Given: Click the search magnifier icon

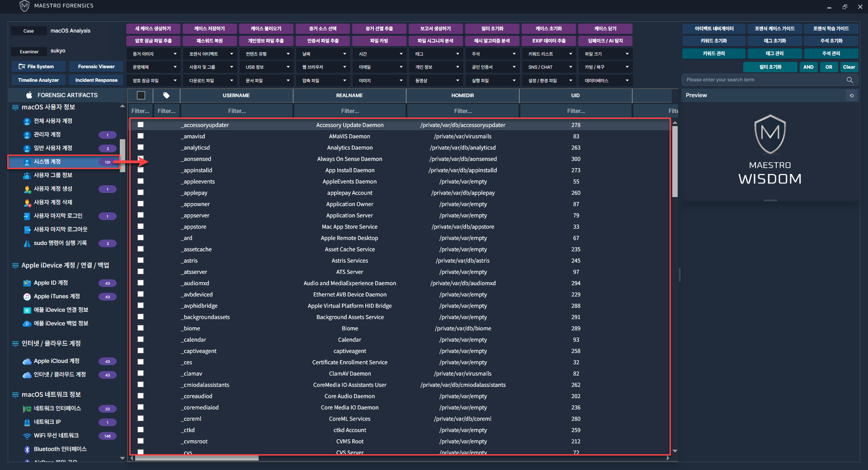Looking at the screenshot, I should tap(849, 80).
